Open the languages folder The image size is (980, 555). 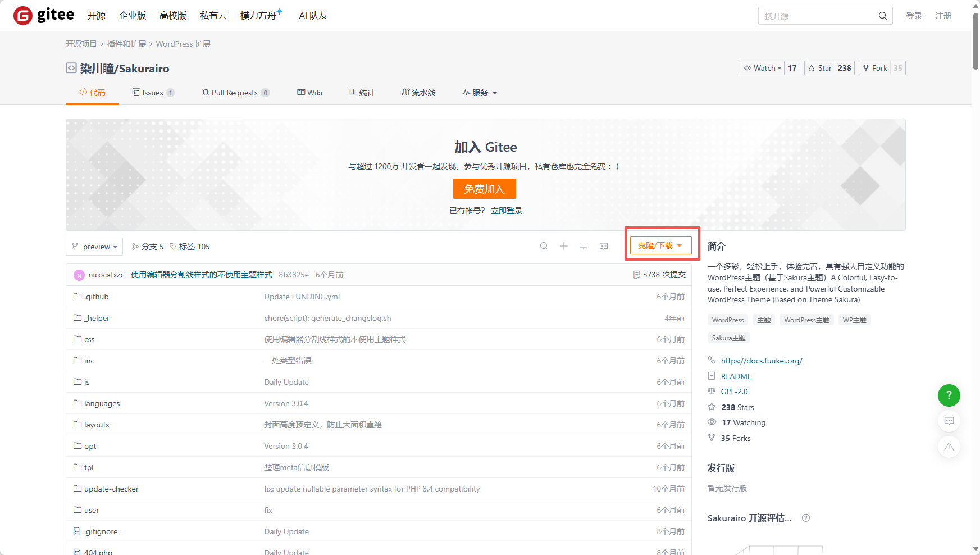click(102, 403)
